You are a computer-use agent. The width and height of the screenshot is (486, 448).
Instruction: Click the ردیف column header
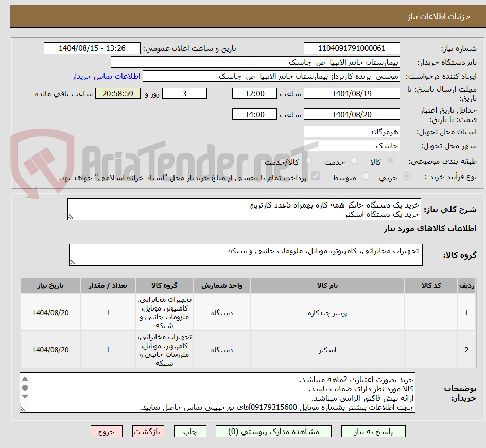(467, 286)
